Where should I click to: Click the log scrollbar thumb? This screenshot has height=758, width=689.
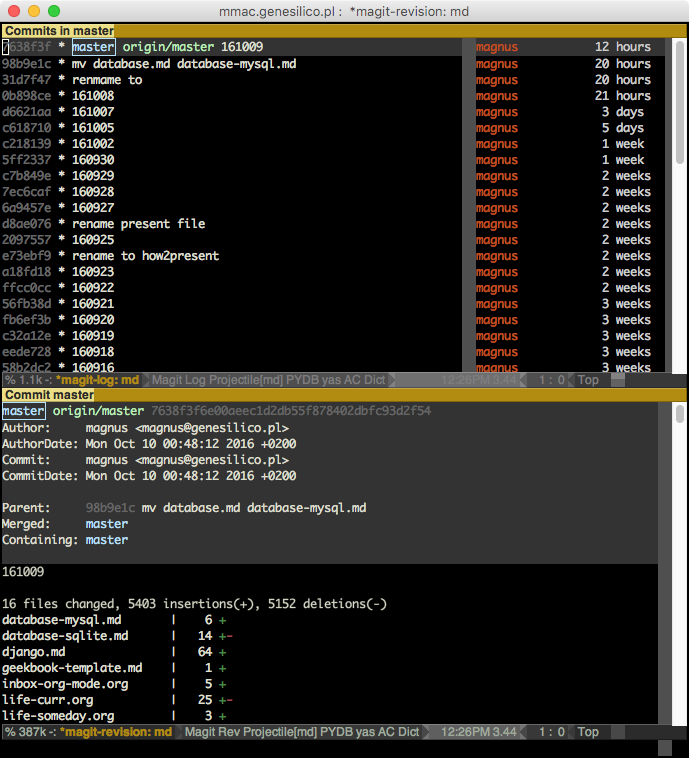[680, 102]
